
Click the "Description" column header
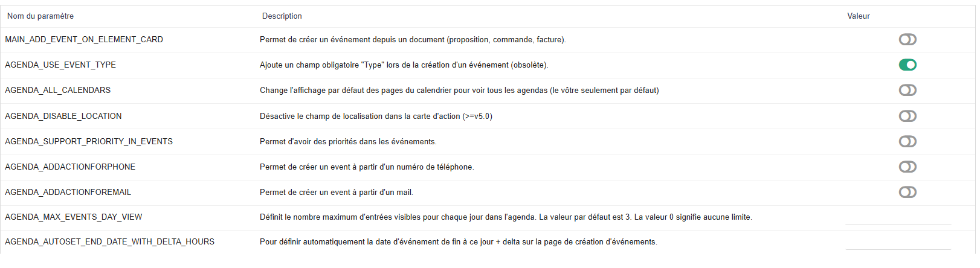coord(282,16)
